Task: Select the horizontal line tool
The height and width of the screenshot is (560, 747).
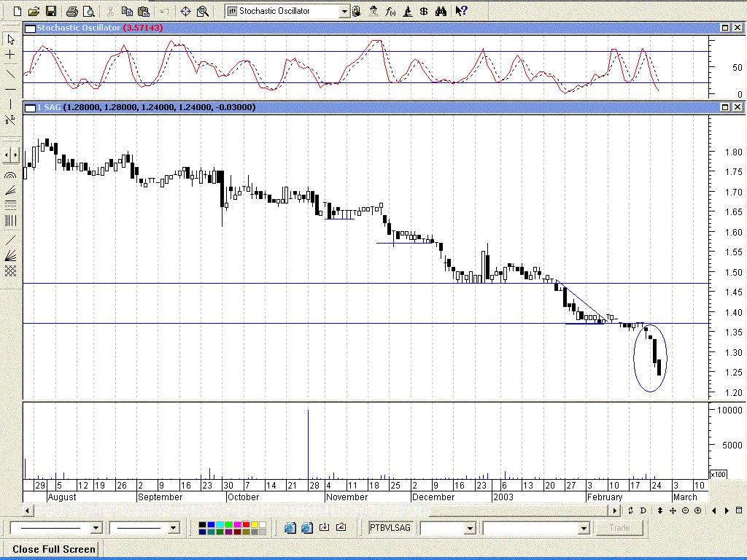Action: click(10, 89)
